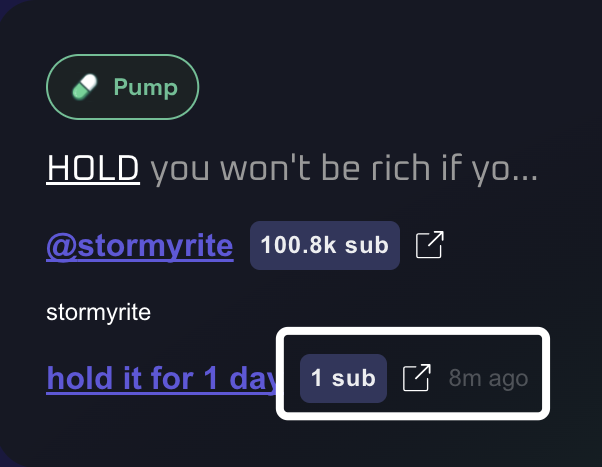602x467 pixels.
Task: Open the 8m ago post via pop-out icon
Action: point(416,378)
